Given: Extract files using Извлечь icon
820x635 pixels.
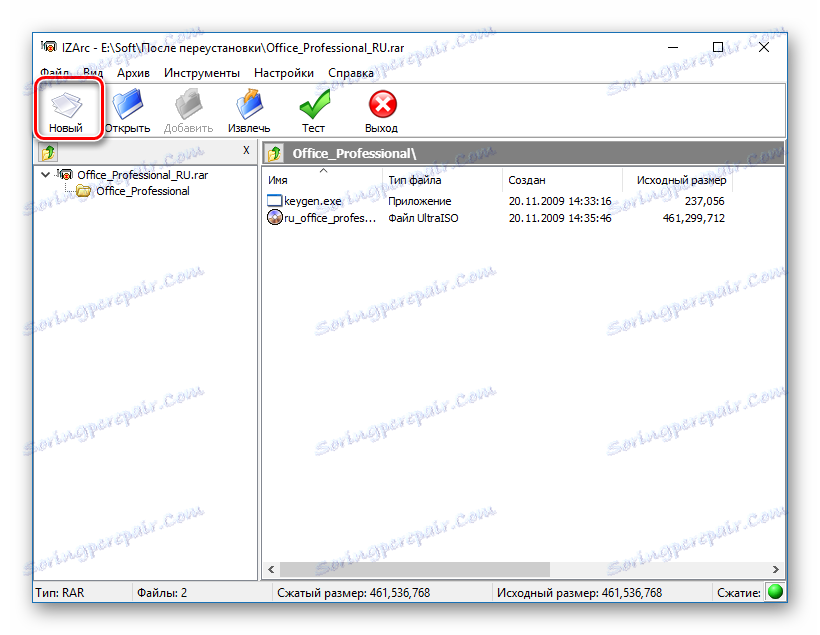Looking at the screenshot, I should [249, 104].
